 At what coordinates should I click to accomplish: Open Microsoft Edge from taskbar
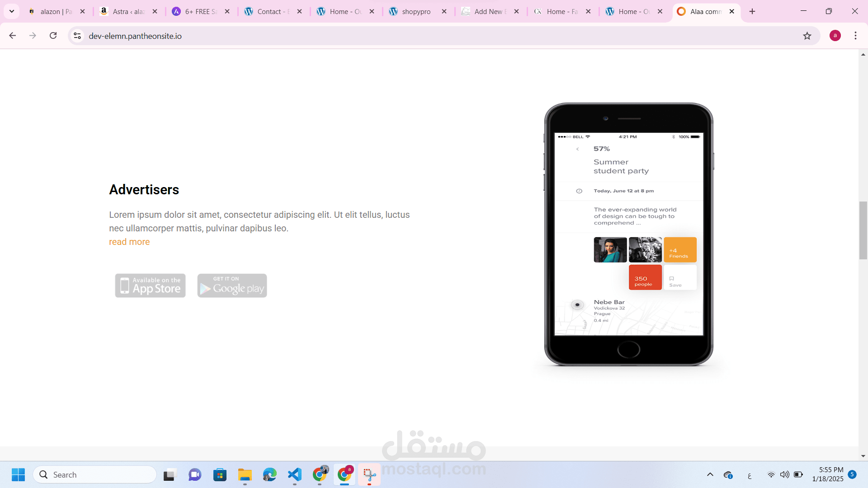[x=270, y=474]
